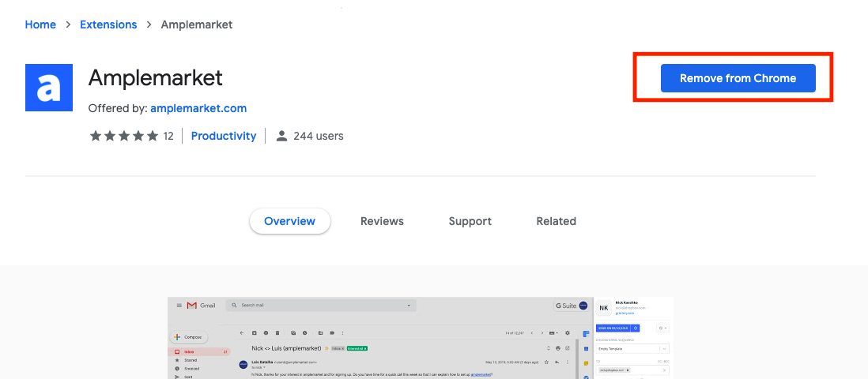
Task: Open the Productivity category link
Action: (224, 136)
